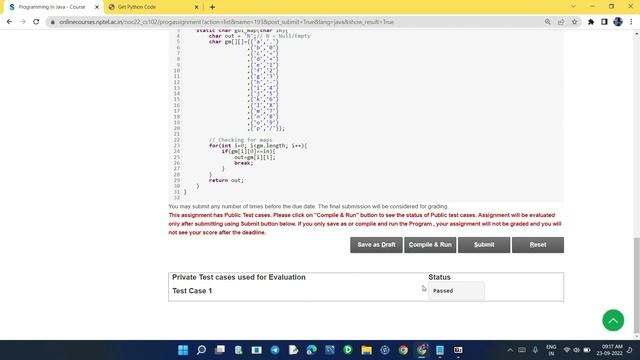Bookmark this page with star icon
The width and height of the screenshot is (640, 360).
pyautogui.click(x=574, y=22)
